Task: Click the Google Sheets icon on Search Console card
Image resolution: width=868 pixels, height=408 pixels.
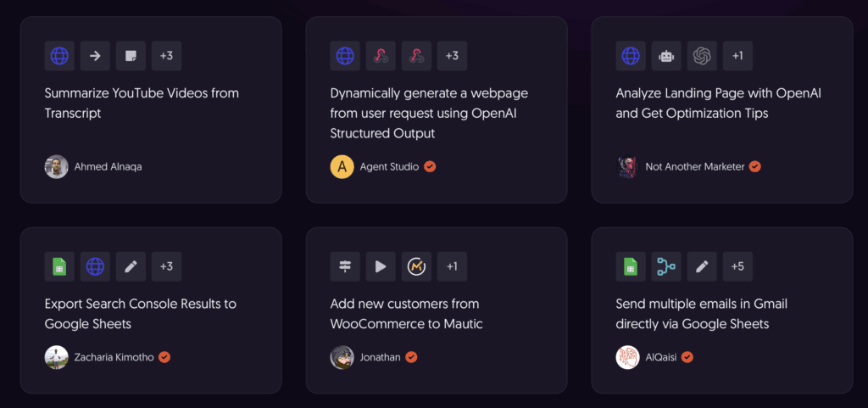Action: tap(59, 266)
